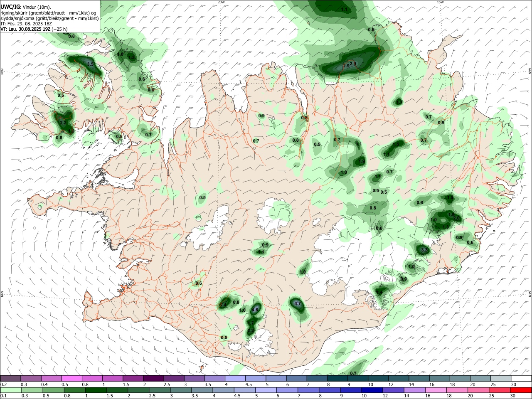Click the 4.6 precipitation value
This screenshot has width=532, height=399.
[x=255, y=310]
